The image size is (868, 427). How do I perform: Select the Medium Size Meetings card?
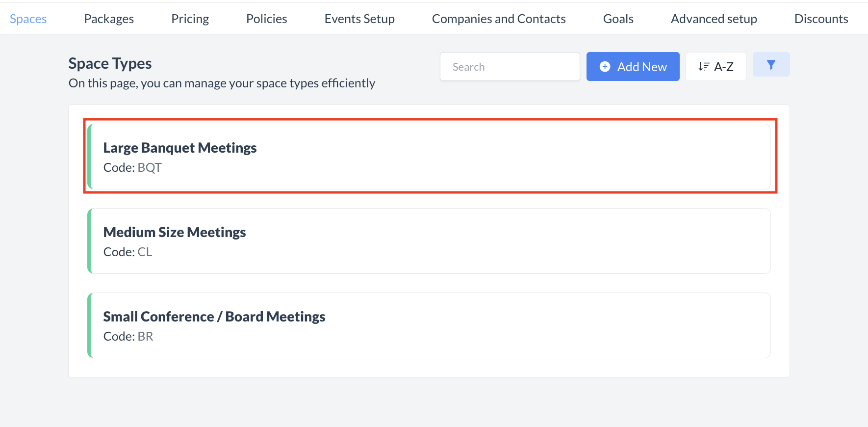pos(430,241)
